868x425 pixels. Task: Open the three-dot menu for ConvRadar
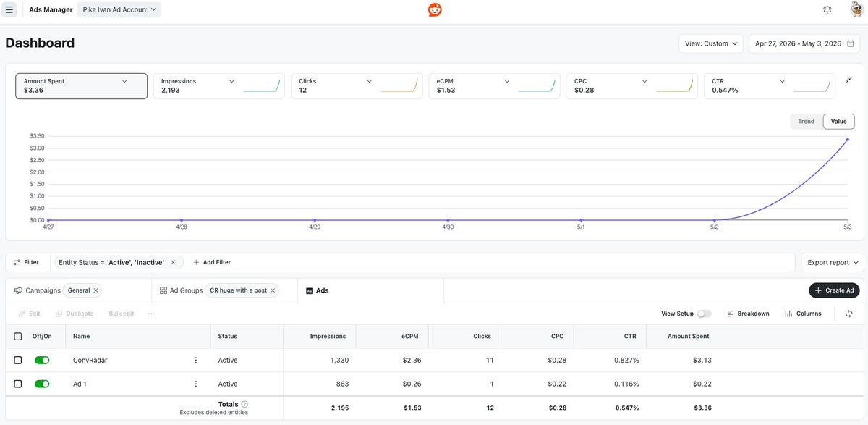pos(195,360)
